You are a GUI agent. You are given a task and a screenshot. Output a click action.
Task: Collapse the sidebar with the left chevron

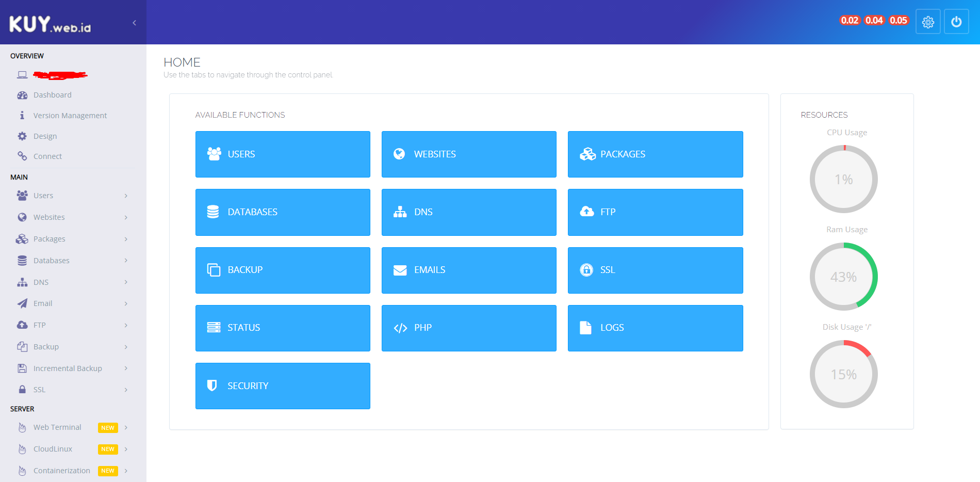[134, 23]
